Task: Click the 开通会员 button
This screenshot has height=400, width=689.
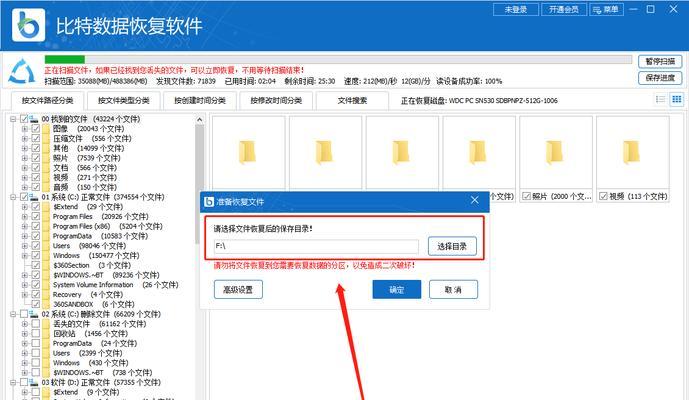Action: pyautogui.click(x=564, y=10)
